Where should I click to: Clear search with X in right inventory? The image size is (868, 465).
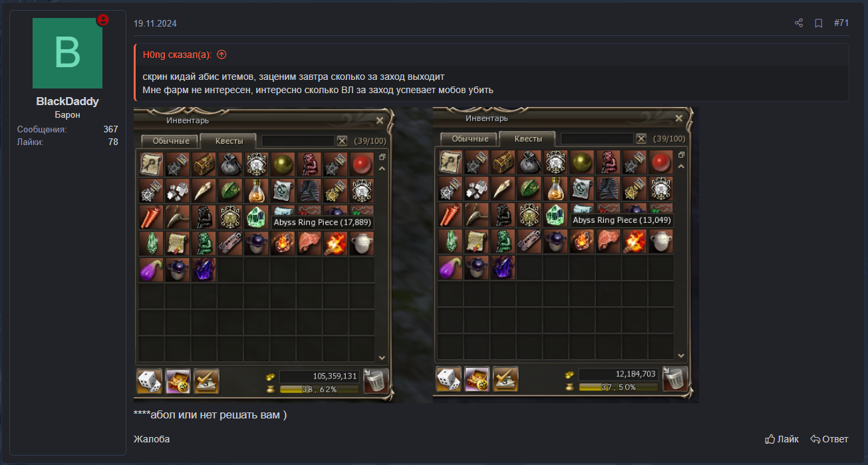641,139
